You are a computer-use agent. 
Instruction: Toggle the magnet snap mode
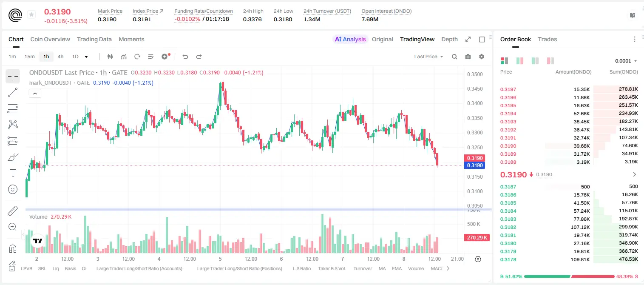[13, 248]
